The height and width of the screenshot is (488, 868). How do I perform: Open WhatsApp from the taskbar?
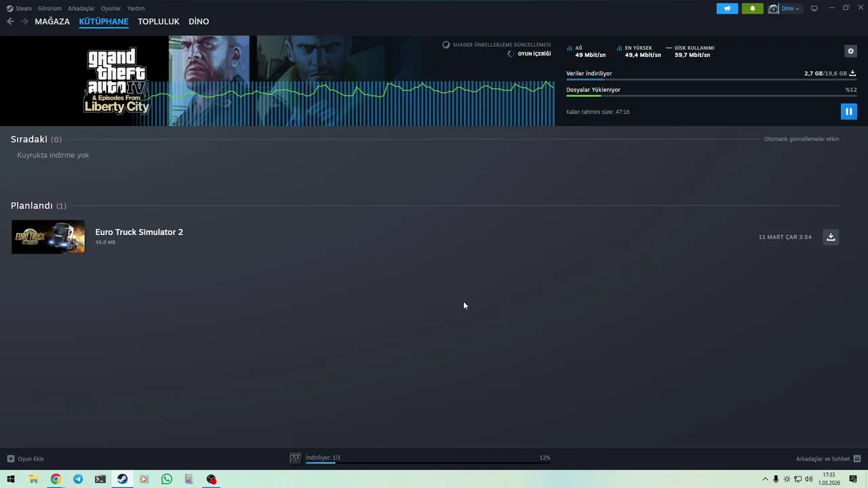[167, 479]
